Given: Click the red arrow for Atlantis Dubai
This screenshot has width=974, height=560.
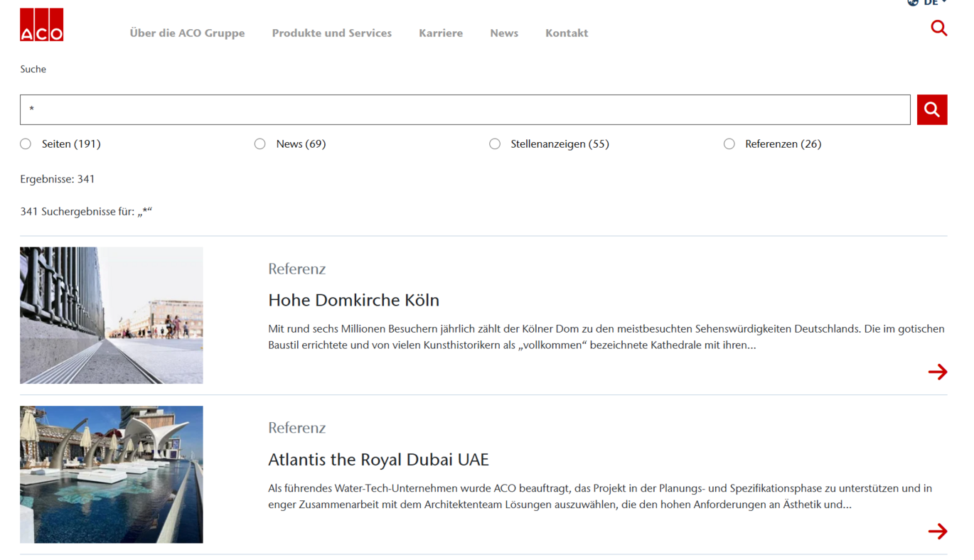Looking at the screenshot, I should [x=937, y=531].
